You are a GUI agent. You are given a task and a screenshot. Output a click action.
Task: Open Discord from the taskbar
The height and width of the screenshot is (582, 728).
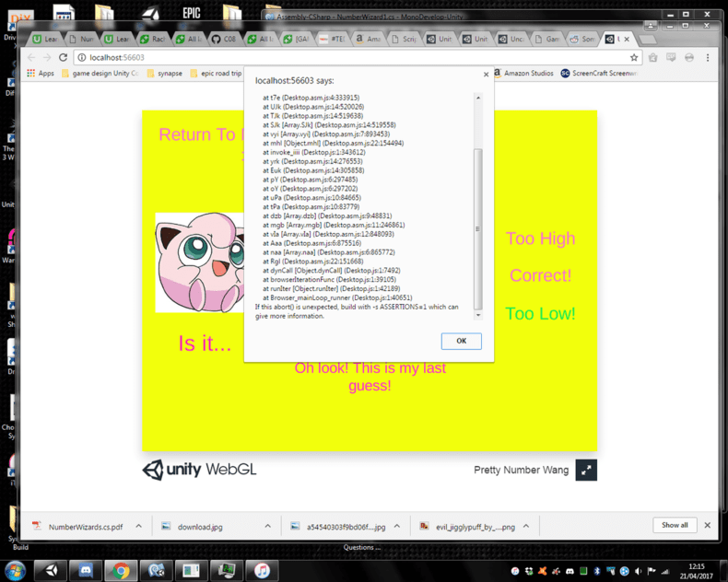(x=86, y=570)
